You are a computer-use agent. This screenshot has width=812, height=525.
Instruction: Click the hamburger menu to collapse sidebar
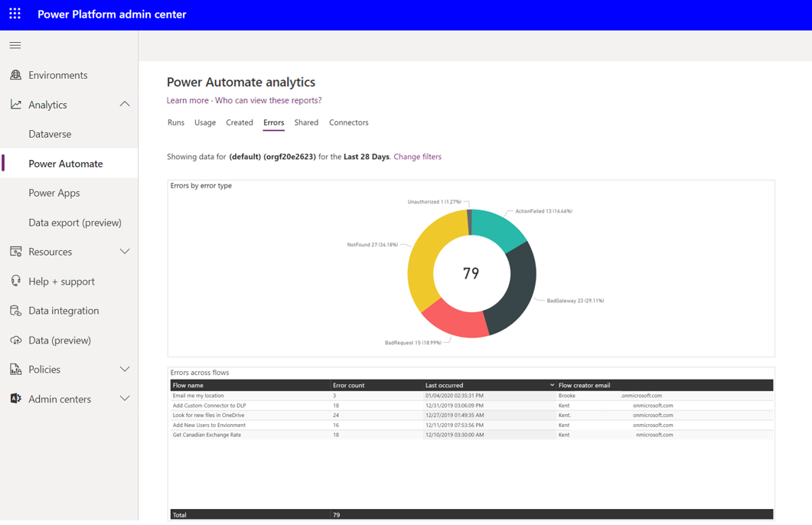tap(14, 45)
